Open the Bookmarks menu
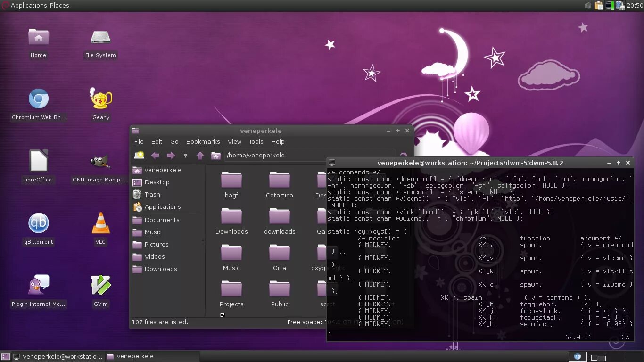Viewport: 644px width, 362px height. [203, 141]
